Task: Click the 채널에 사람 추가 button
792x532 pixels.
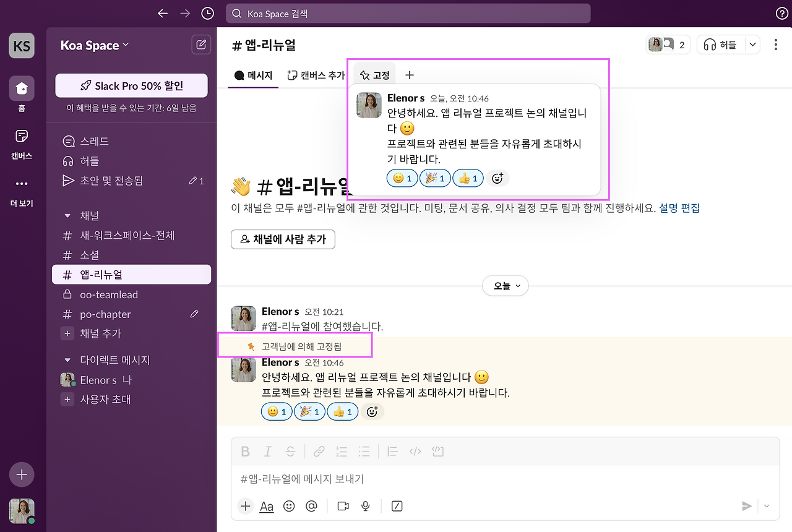Action: (x=283, y=239)
